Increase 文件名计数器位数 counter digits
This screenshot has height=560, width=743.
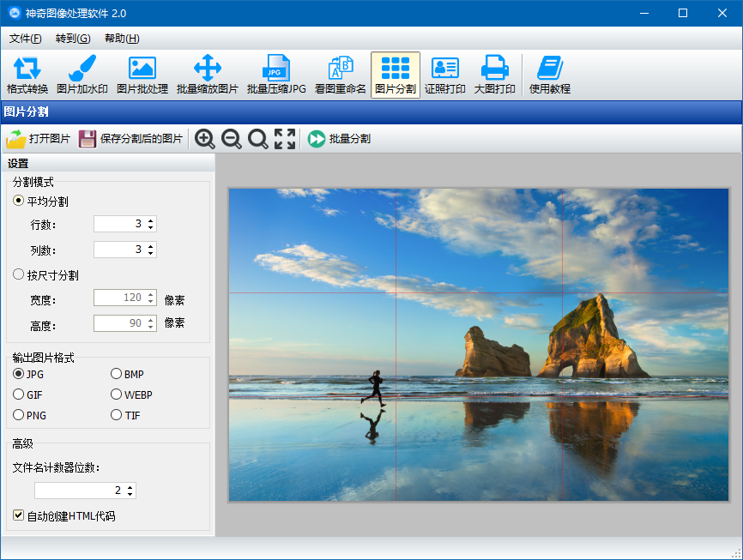point(130,486)
